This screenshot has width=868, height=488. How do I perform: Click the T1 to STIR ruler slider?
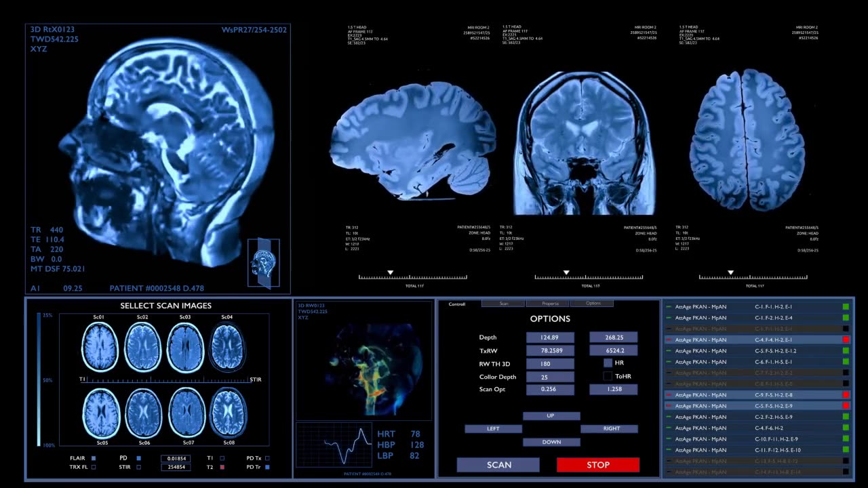(x=167, y=380)
